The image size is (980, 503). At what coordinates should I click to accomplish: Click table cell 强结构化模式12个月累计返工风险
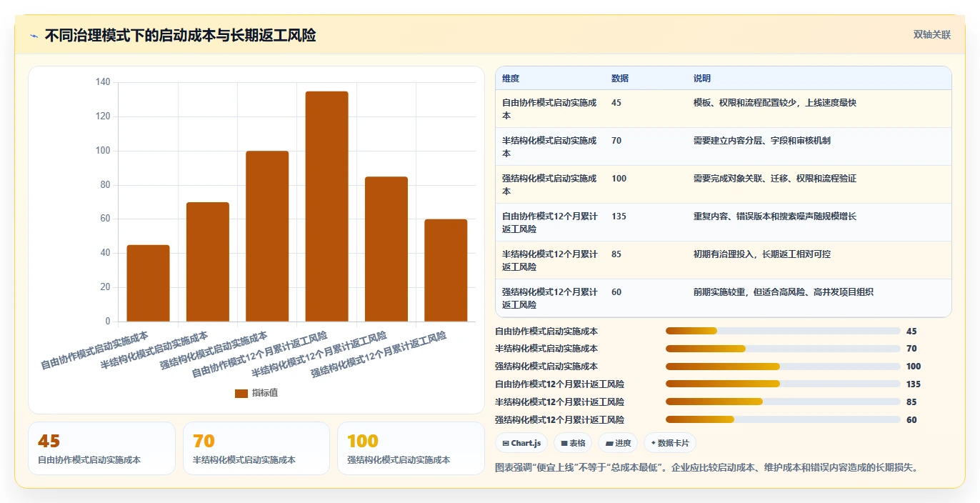click(549, 298)
